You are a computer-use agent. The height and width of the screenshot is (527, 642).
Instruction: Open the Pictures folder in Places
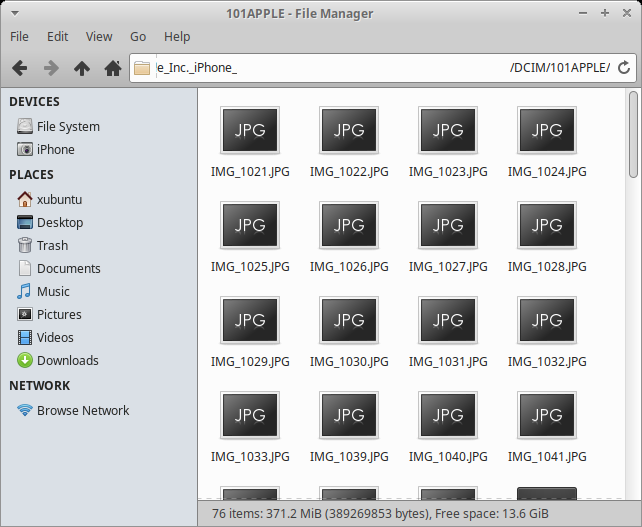pos(58,314)
